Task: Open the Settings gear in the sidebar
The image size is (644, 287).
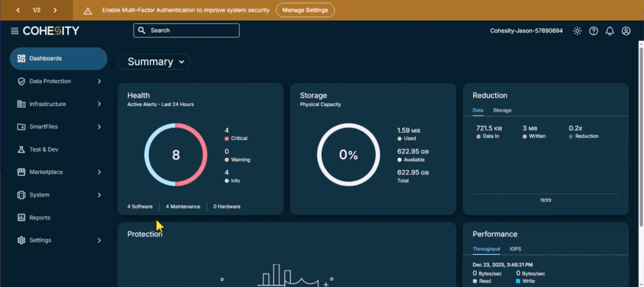Action: pyautogui.click(x=20, y=240)
